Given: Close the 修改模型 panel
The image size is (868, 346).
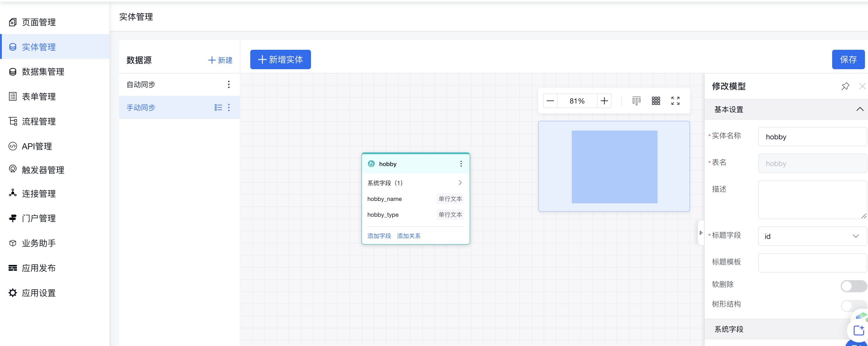Looking at the screenshot, I should (862, 86).
